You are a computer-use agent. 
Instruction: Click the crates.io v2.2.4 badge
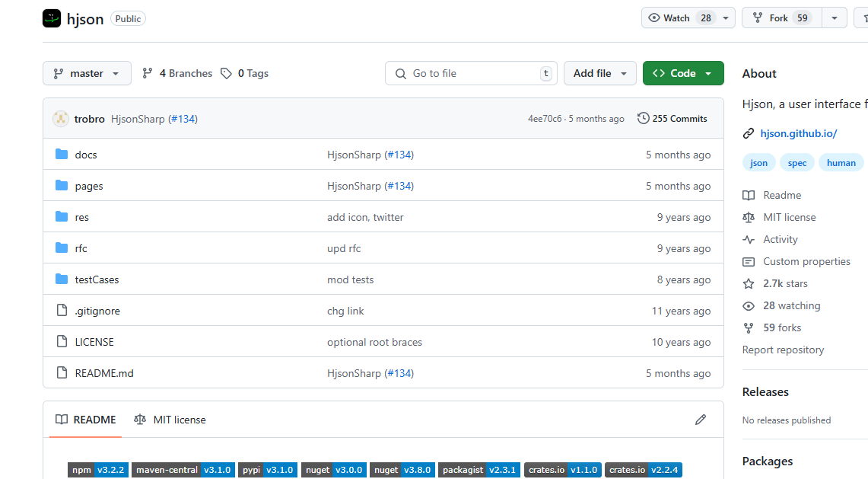coord(644,470)
